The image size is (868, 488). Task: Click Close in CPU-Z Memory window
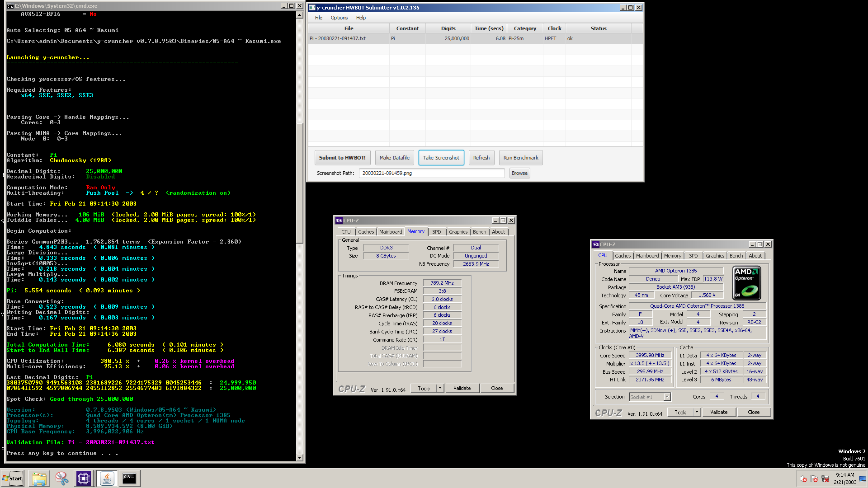[x=497, y=388]
